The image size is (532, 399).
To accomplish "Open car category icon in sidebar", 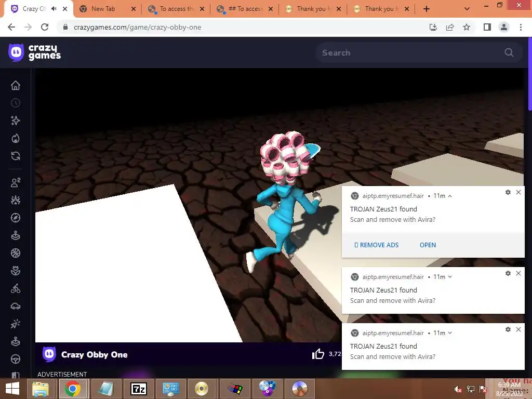I will coord(15,306).
